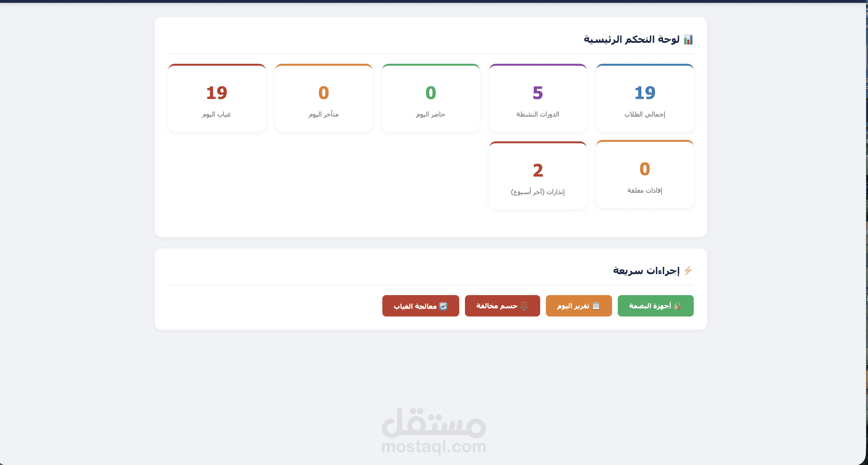Viewport: 868px width, 465px height.
Task: Click the purple number 5 for active courses
Action: [x=538, y=93]
